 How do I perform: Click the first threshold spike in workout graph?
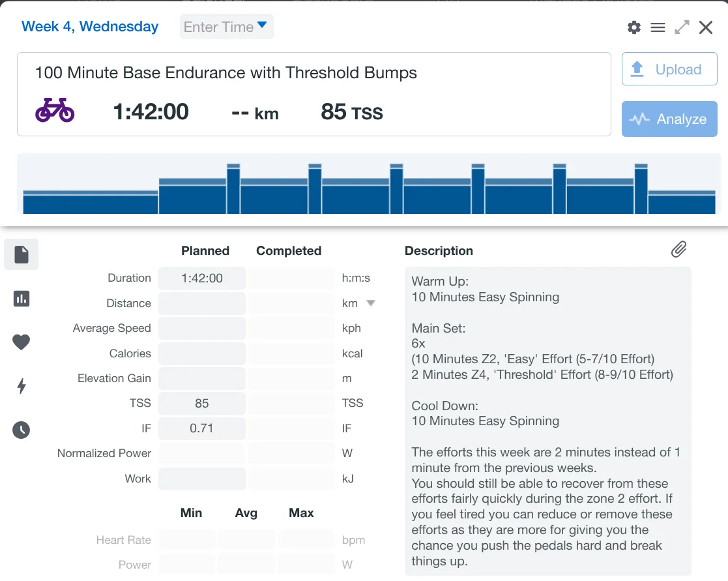pyautogui.click(x=233, y=189)
